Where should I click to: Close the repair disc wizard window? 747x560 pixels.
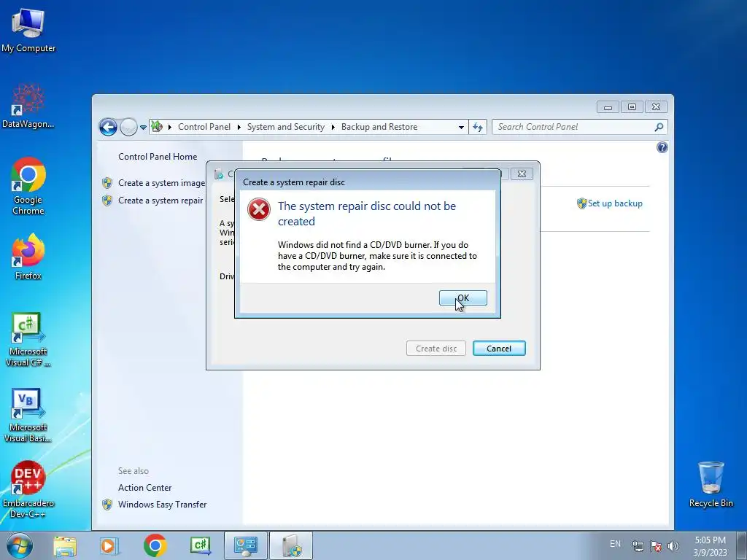point(522,174)
